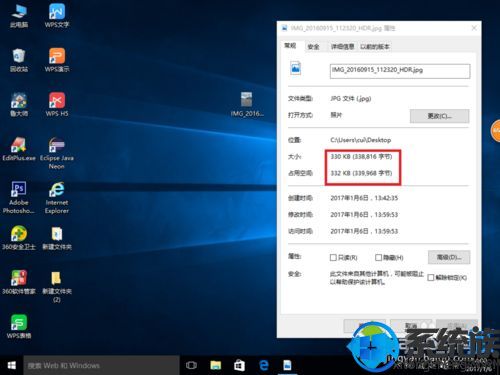
Task: Click the Windows Start button
Action: [x=12, y=365]
